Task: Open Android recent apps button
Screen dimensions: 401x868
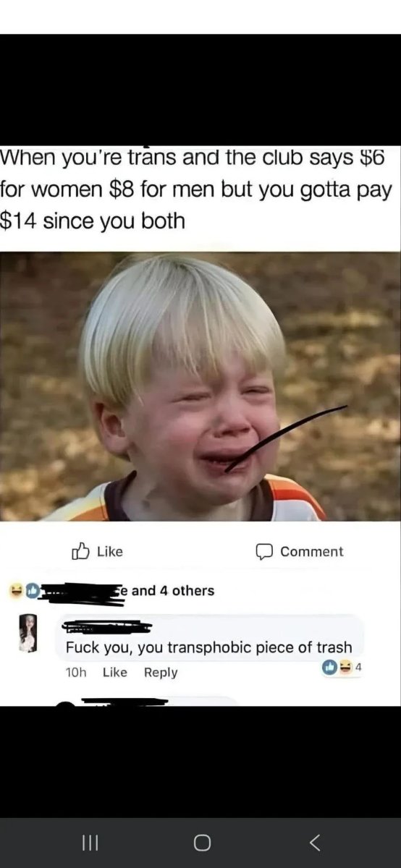Action: [88, 843]
